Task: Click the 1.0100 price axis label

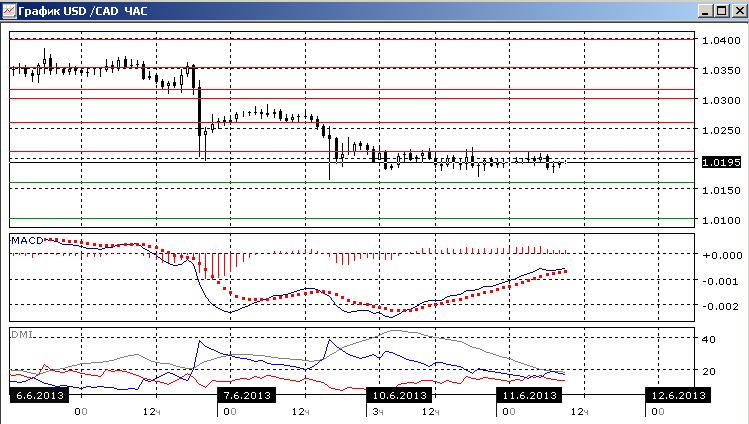Action: pyautogui.click(x=721, y=221)
